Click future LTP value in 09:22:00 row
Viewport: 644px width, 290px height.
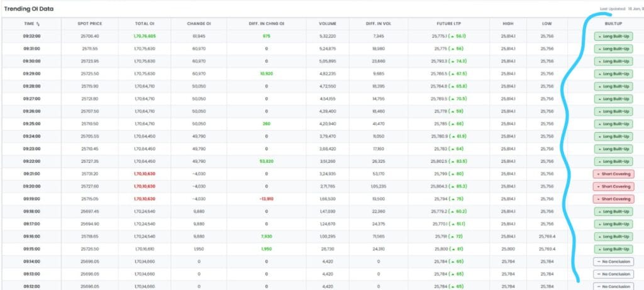coord(448,161)
